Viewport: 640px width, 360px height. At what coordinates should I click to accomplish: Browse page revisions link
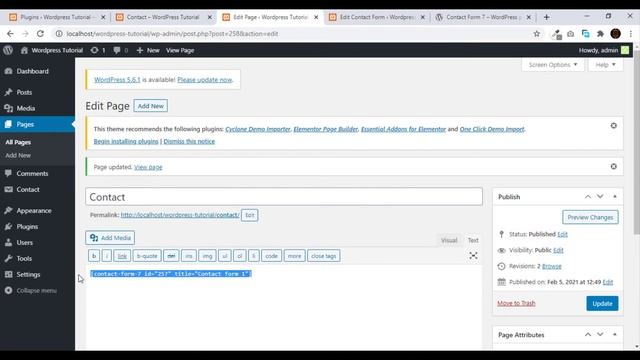[551, 266]
